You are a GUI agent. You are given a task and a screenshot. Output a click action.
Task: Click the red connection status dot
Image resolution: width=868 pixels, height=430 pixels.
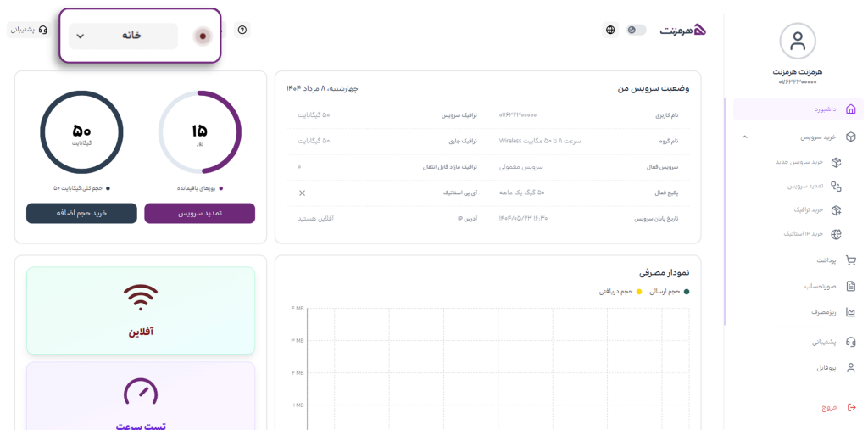tap(203, 36)
